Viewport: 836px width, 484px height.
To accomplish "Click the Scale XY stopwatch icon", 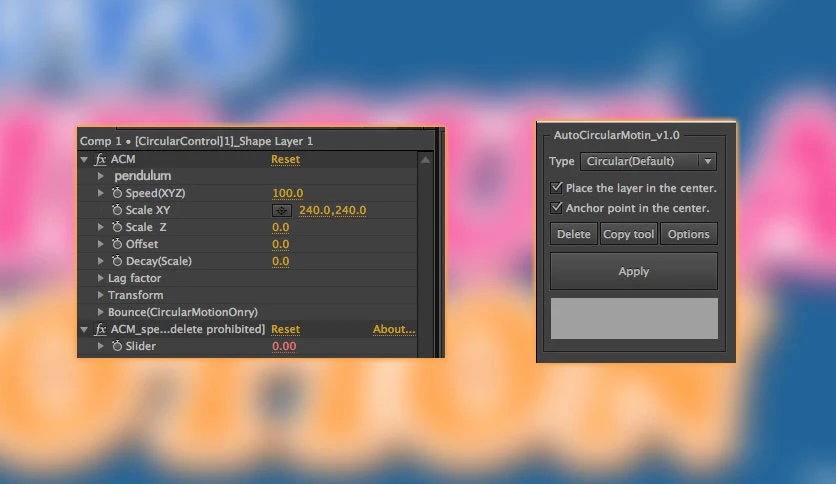I will click(117, 210).
